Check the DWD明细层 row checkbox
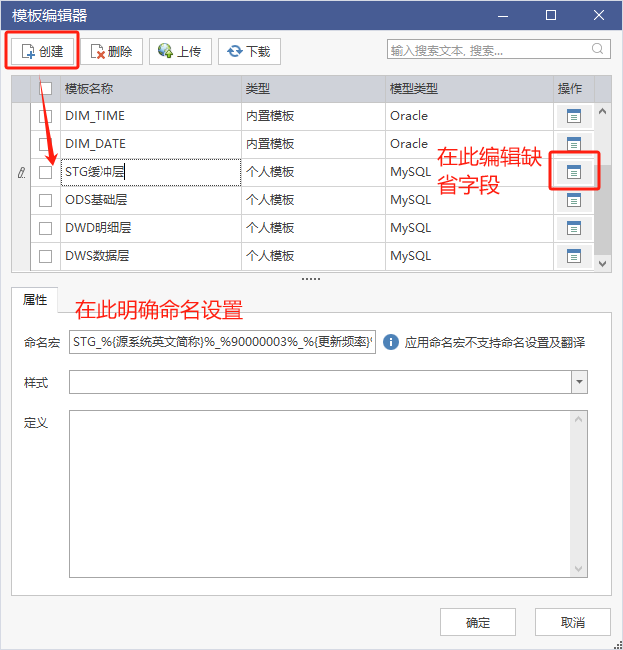This screenshot has height=650, width=623. click(x=46, y=228)
